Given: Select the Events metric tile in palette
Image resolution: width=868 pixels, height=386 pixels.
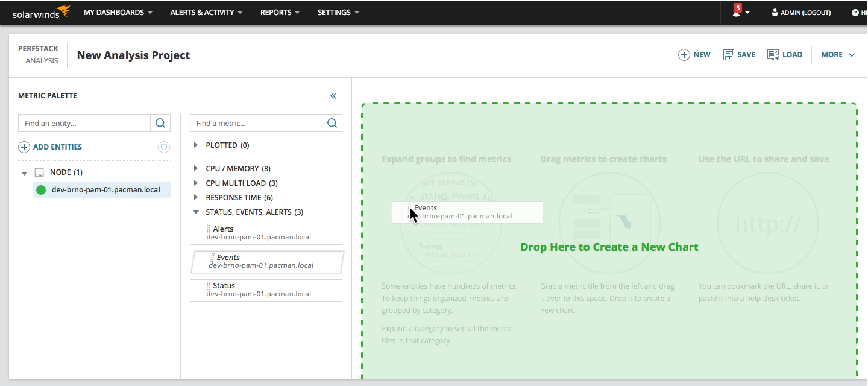Looking at the screenshot, I should (x=268, y=262).
